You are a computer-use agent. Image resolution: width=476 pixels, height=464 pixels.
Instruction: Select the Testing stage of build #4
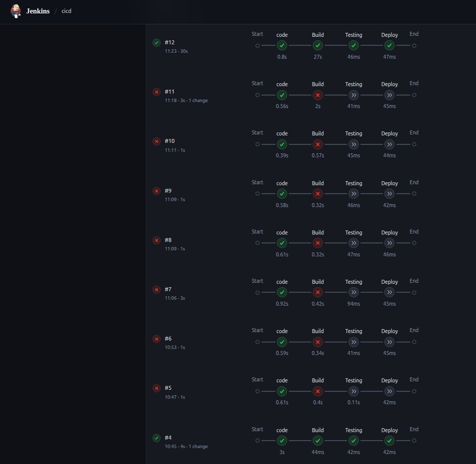tap(354, 441)
